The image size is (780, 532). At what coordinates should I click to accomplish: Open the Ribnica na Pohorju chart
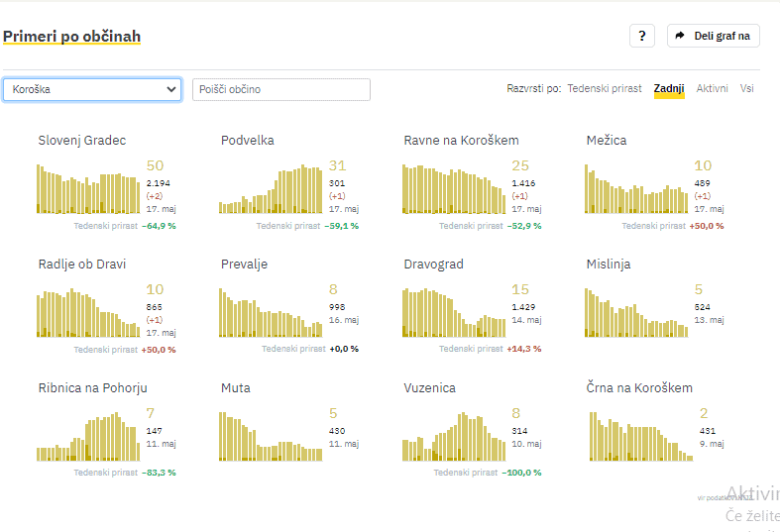[x=89, y=437]
